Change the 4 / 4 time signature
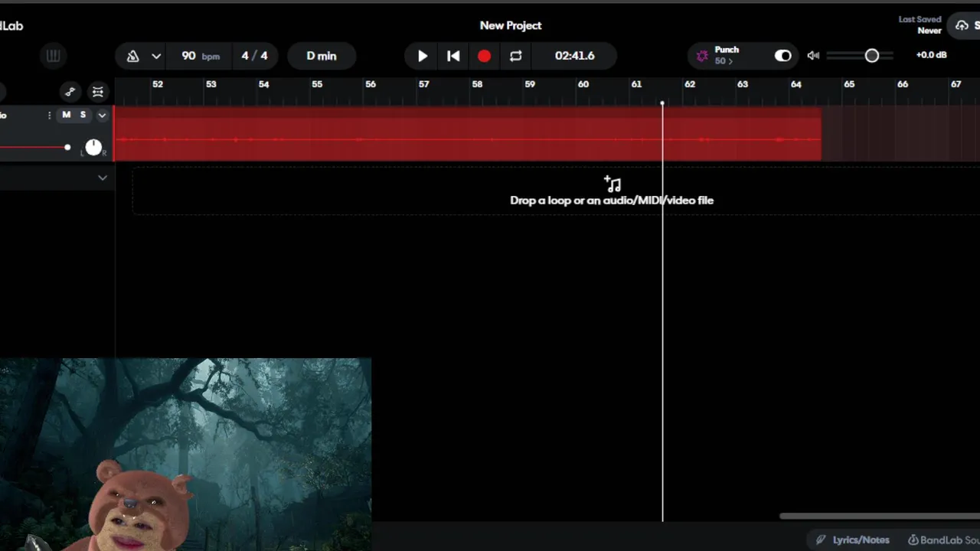This screenshot has height=551, width=980. [255, 56]
